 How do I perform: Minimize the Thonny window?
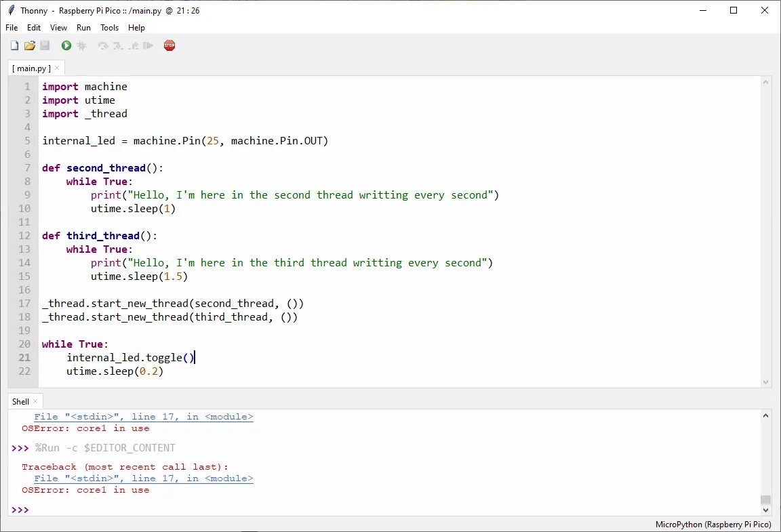(703, 10)
